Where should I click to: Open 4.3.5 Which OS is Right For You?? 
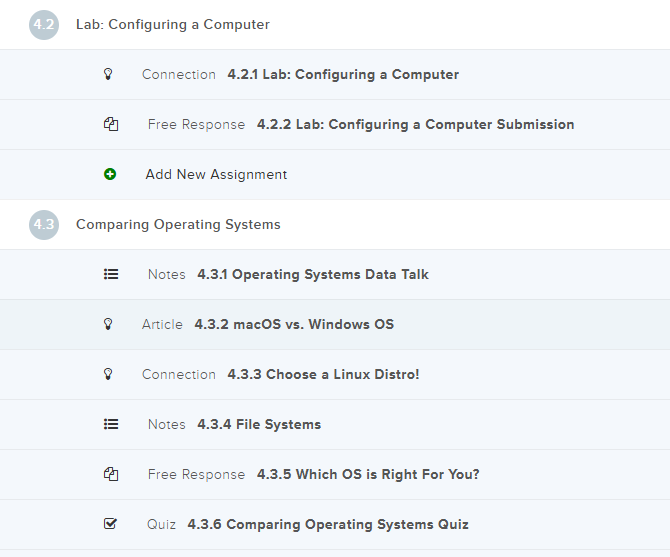(x=368, y=474)
